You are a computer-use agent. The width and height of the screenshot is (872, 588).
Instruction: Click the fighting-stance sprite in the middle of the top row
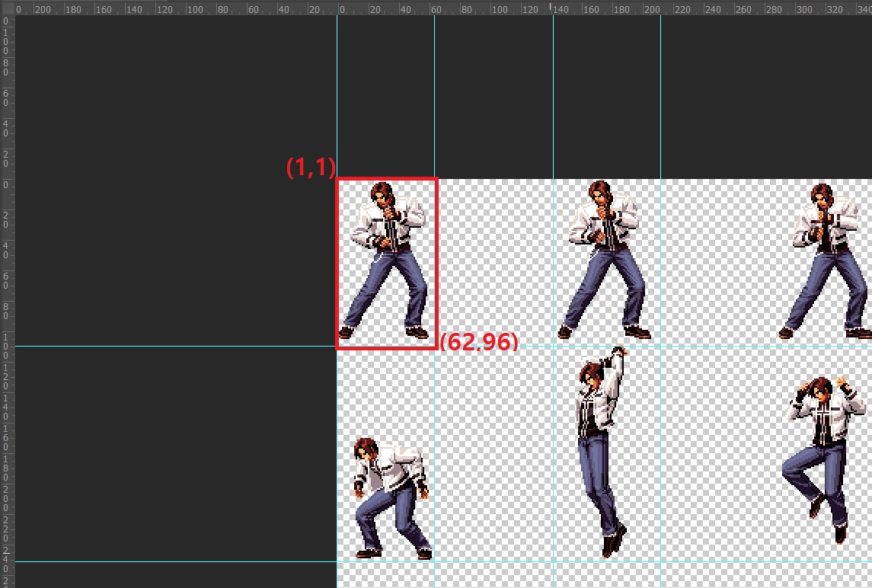tap(605, 259)
